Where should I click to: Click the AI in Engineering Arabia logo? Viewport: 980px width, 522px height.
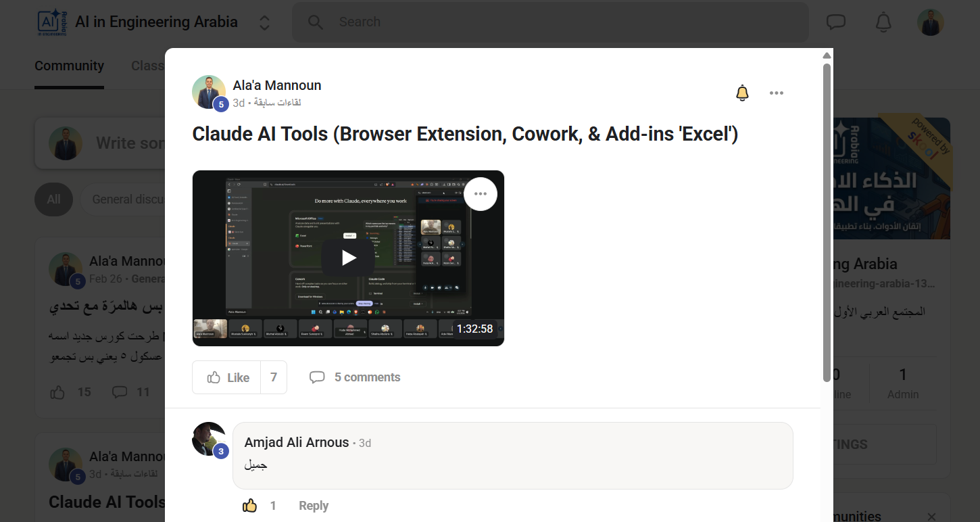[51, 22]
